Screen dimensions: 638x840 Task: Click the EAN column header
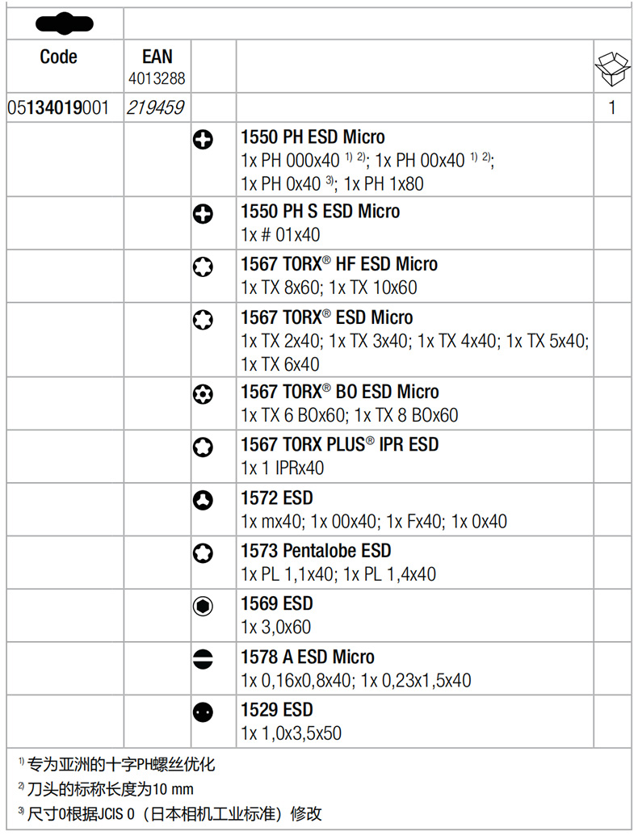click(x=157, y=57)
